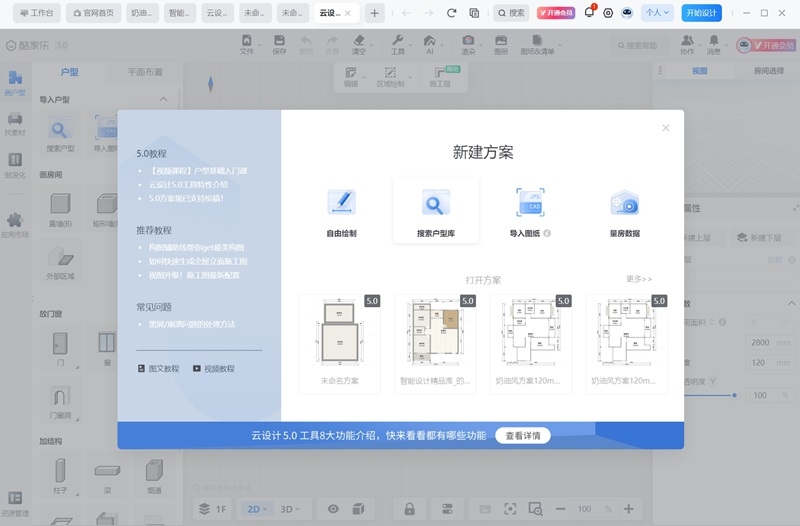Screen dimensions: 800x526
Task: Click the 导入图纸 help info icon
Action: click(547, 233)
